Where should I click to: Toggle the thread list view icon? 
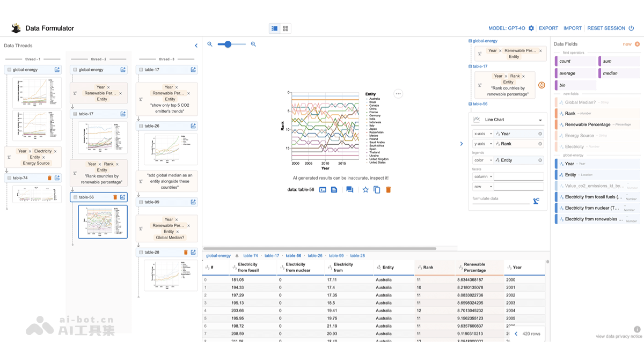point(274,28)
